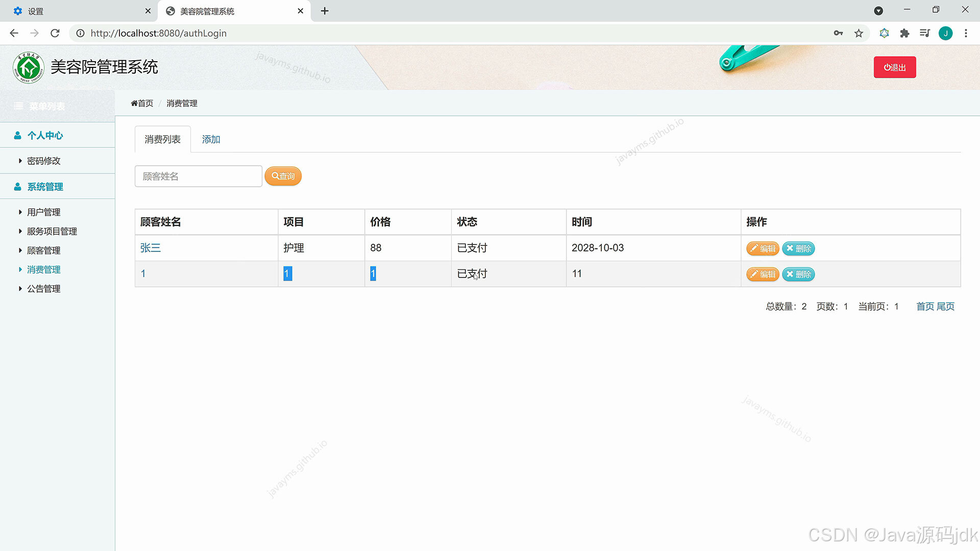This screenshot has width=980, height=551.
Task: Open 公告管理 in the sidebar
Action: click(43, 289)
